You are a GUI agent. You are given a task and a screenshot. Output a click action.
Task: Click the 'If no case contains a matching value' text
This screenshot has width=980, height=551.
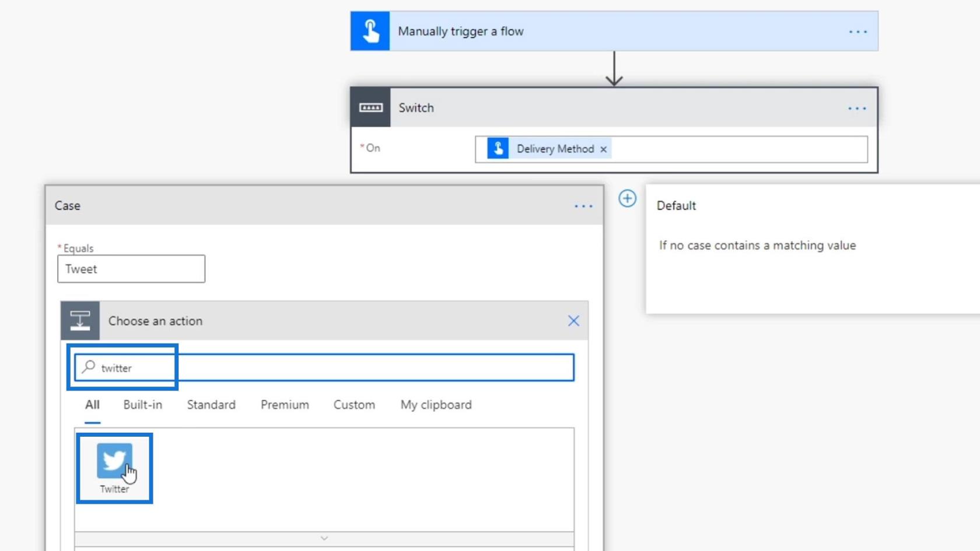[757, 245]
